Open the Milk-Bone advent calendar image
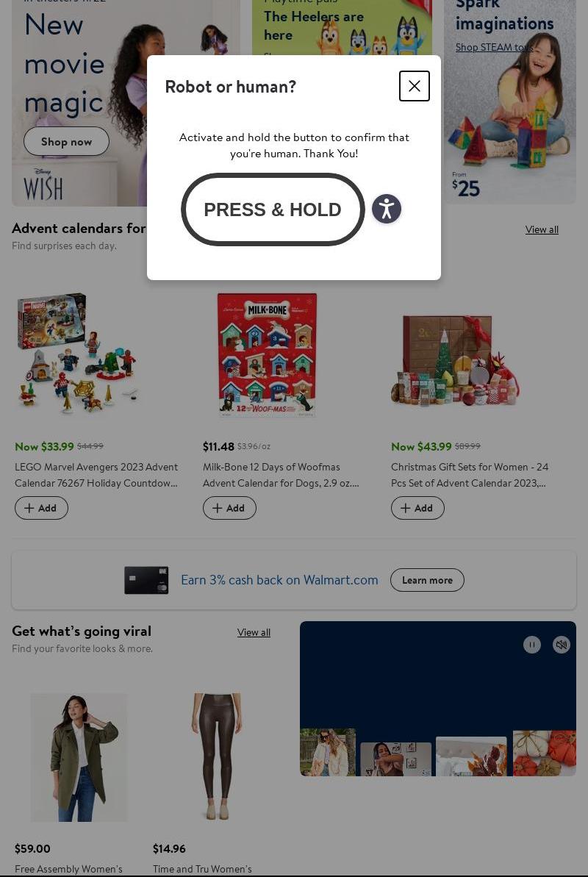 [x=267, y=355]
